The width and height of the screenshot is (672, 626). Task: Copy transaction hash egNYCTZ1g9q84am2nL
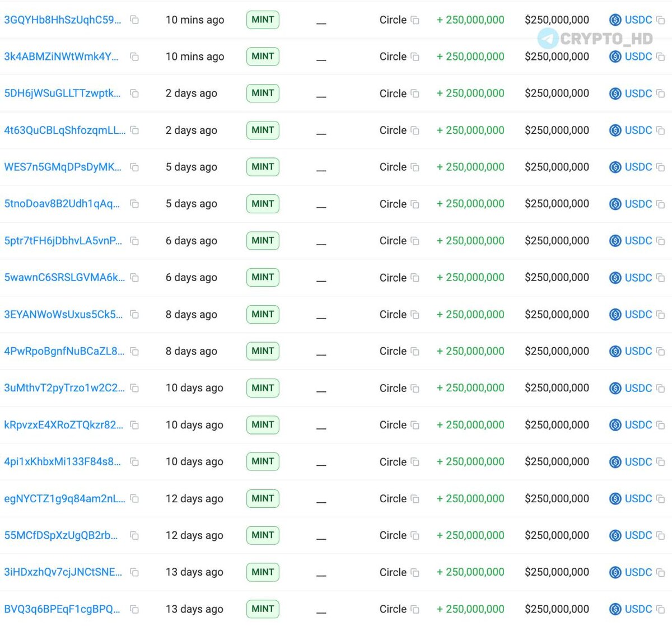pos(134,498)
